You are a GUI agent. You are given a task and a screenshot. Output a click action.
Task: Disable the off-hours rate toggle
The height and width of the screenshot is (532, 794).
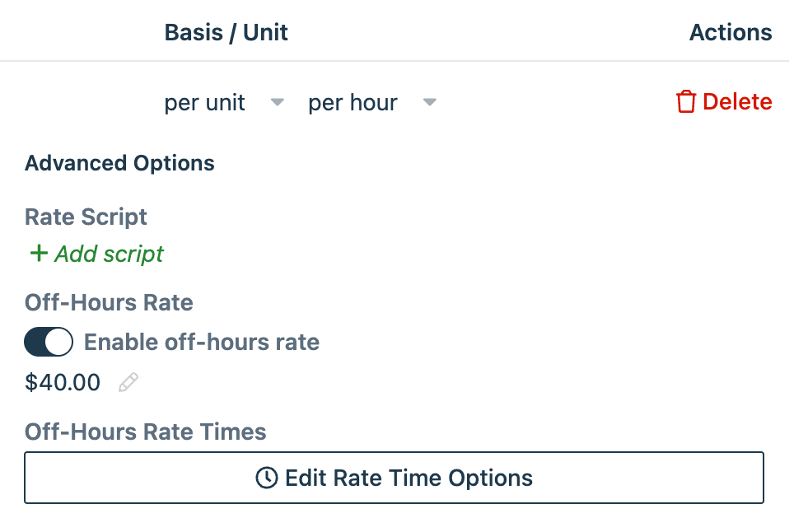point(48,342)
